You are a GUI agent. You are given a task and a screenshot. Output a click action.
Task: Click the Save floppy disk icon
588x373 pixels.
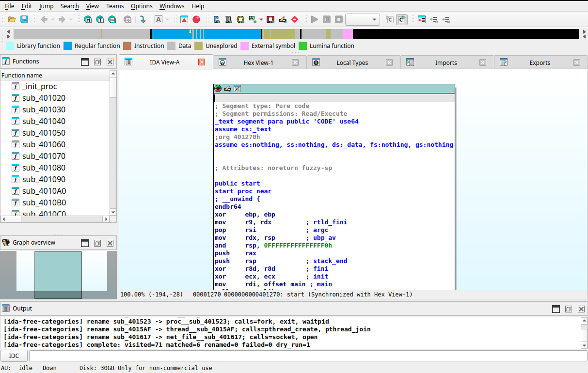coord(24,19)
